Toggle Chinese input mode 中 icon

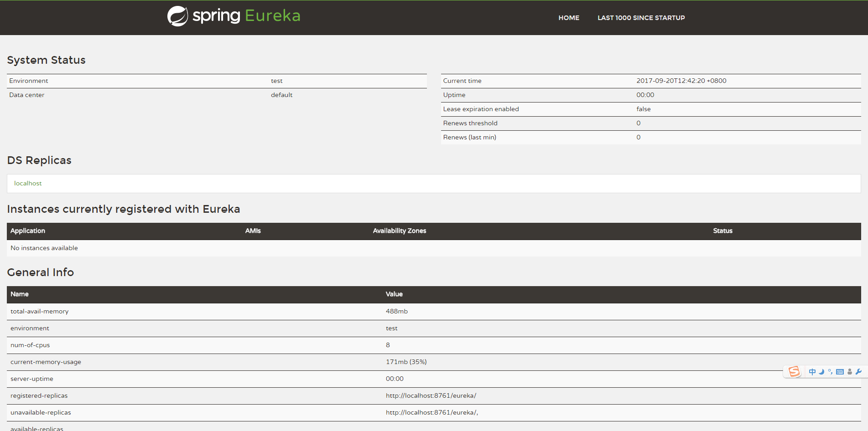(812, 372)
